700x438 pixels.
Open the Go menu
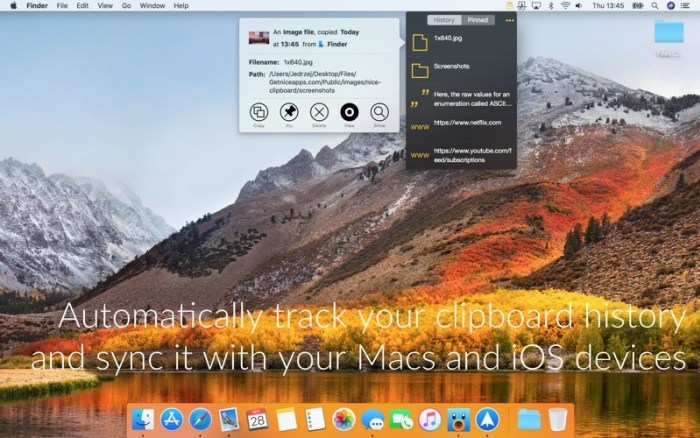126,6
